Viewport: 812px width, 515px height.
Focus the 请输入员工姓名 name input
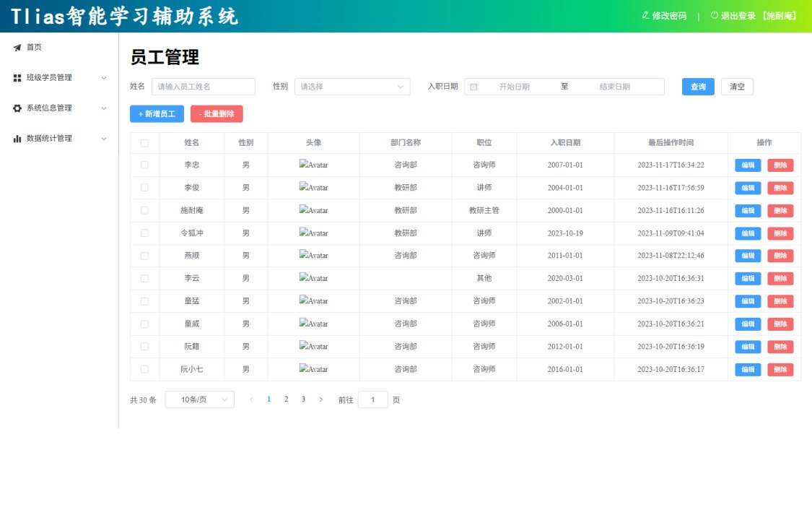click(203, 87)
